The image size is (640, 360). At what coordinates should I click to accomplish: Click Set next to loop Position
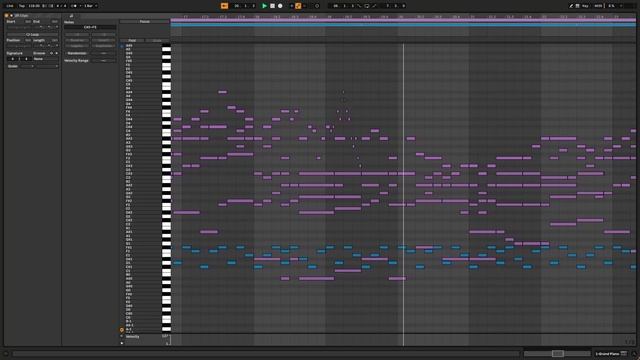[28, 40]
